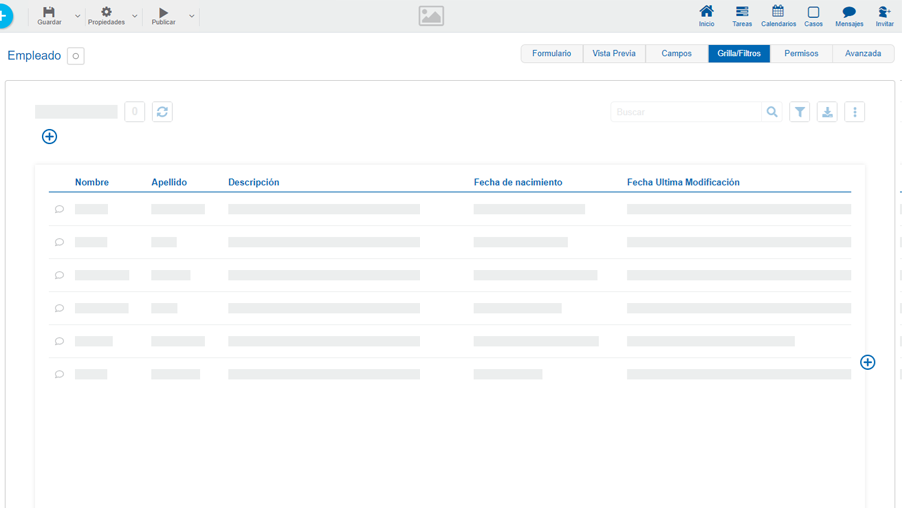Open the Casos icon

pos(813,12)
